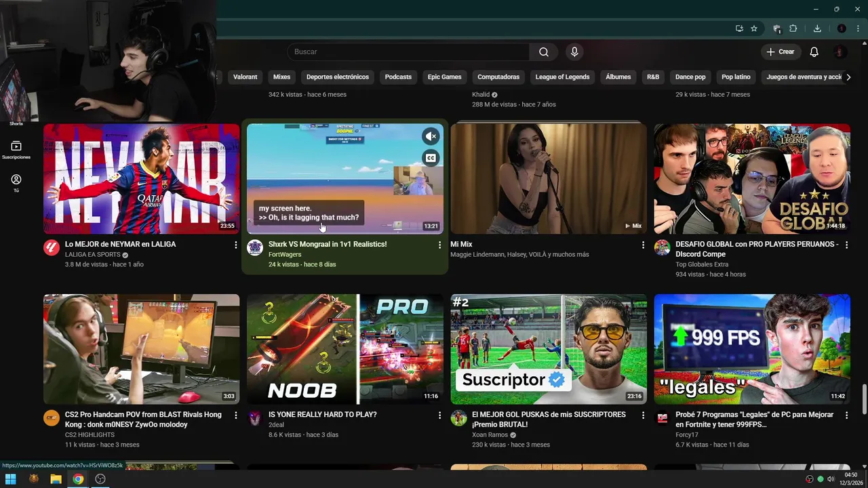Select the Computadoras chip
The height and width of the screenshot is (488, 868).
(498, 77)
